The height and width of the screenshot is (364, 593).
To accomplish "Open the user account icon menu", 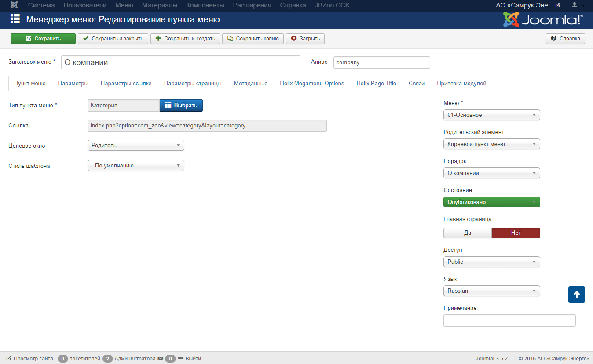I will (x=577, y=5).
